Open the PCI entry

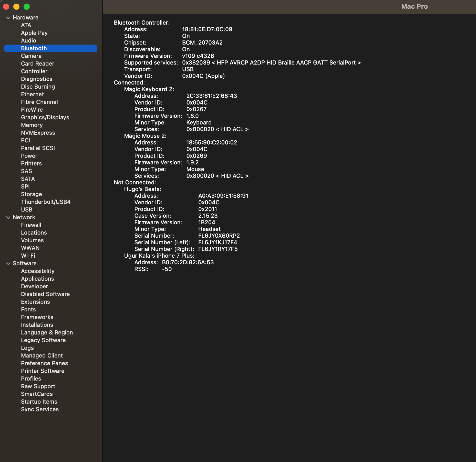click(x=26, y=140)
